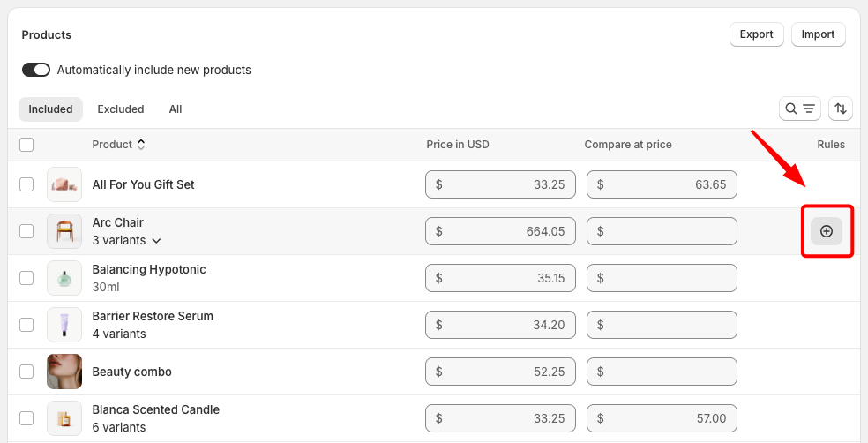Click the 30ml variant label
The width and height of the screenshot is (868, 443).
pos(106,287)
